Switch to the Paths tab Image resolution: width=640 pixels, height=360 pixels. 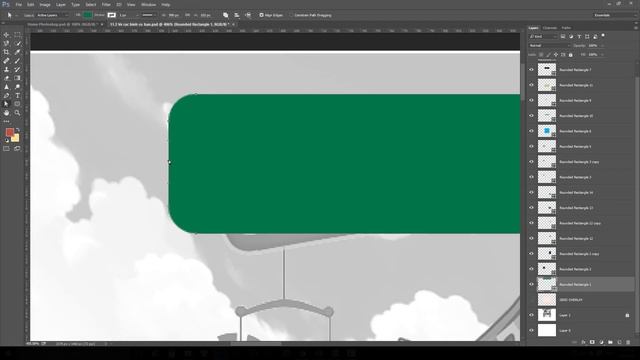coord(566,28)
